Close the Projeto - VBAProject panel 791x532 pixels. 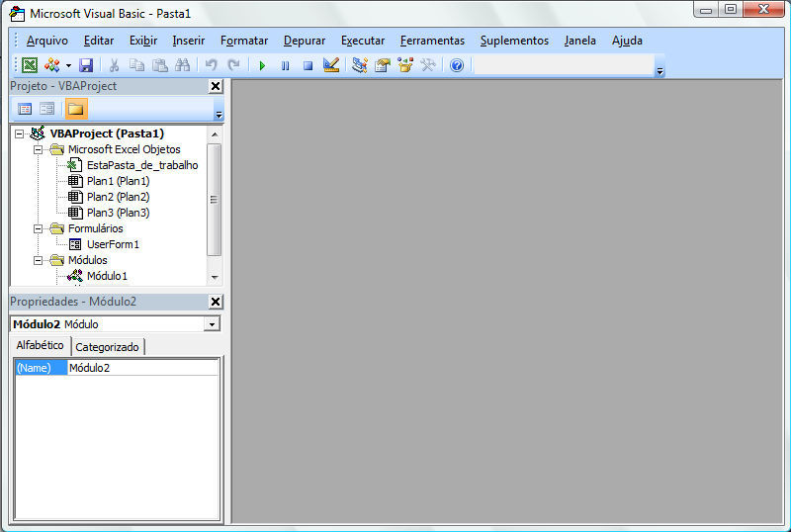[x=216, y=86]
